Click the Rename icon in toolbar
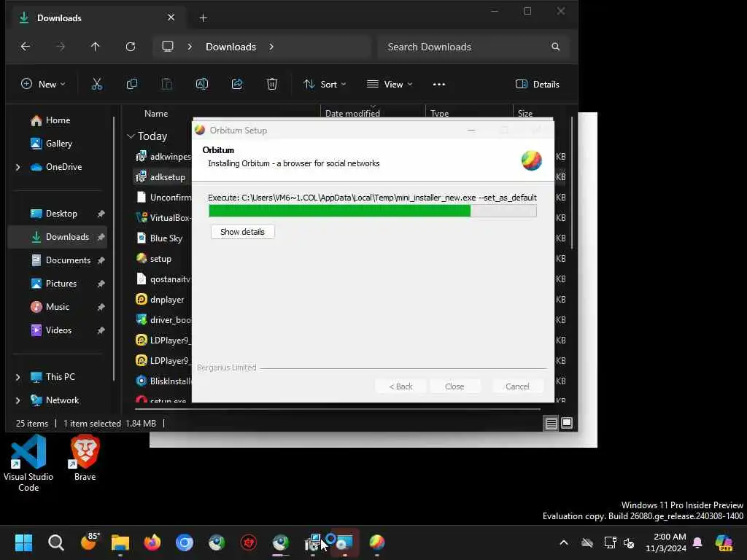 [x=202, y=85]
